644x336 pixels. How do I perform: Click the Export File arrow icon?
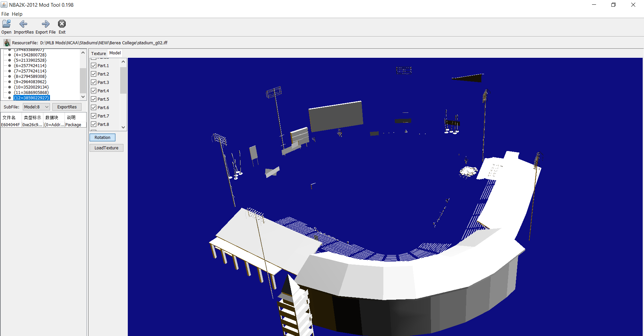coord(46,24)
